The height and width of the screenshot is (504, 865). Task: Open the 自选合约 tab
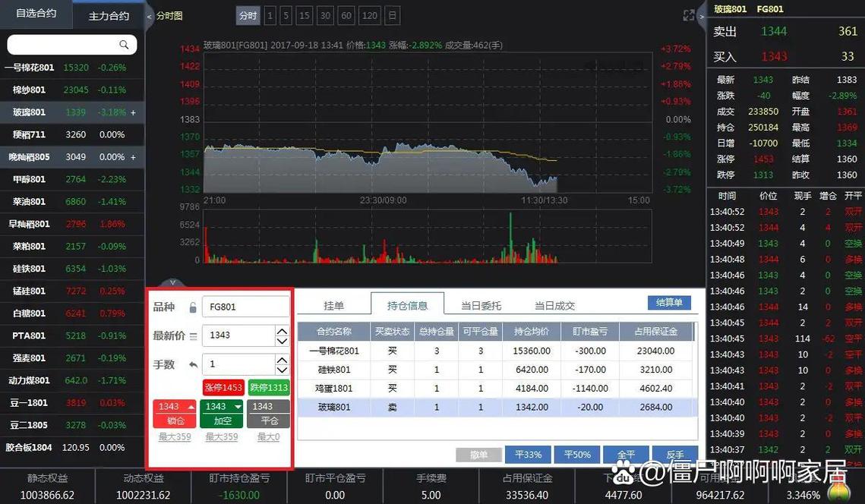coord(35,14)
